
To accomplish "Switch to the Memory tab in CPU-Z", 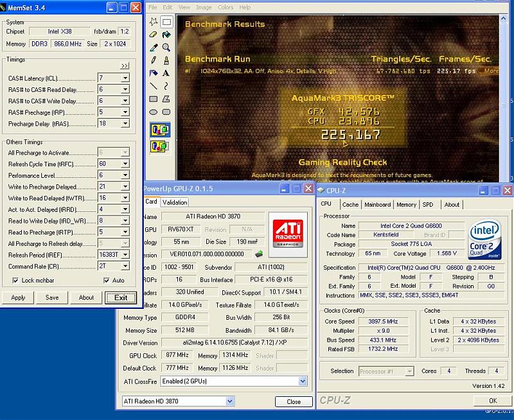I will click(406, 205).
